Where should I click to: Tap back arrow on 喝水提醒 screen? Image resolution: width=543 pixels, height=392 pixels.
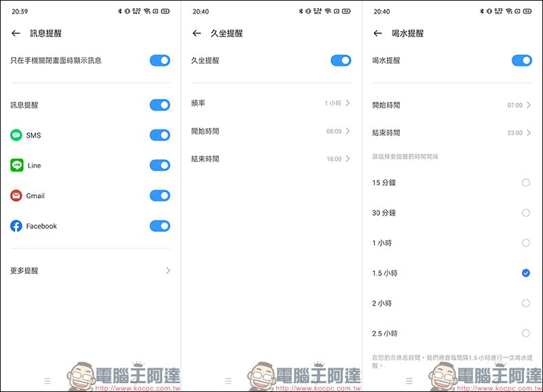pyautogui.click(x=378, y=33)
